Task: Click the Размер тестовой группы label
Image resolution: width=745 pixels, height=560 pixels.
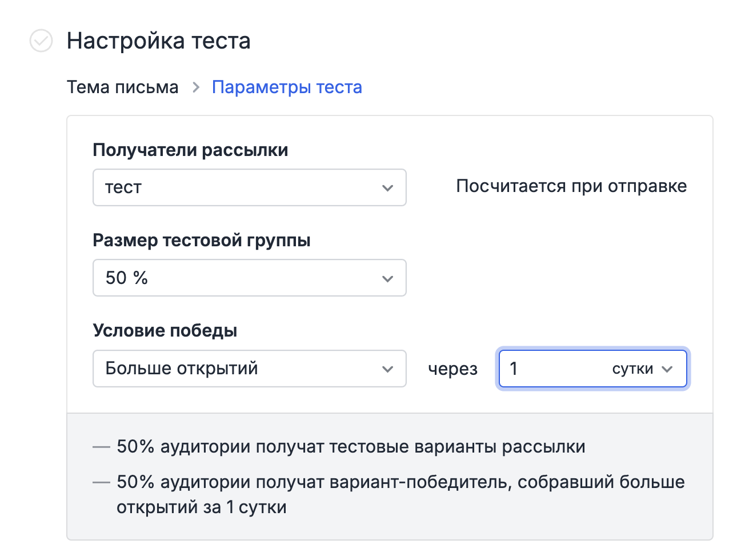Action: 201,241
